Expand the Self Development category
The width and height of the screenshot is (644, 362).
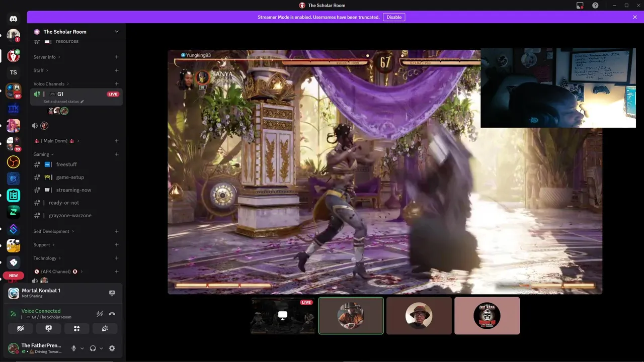(x=54, y=231)
